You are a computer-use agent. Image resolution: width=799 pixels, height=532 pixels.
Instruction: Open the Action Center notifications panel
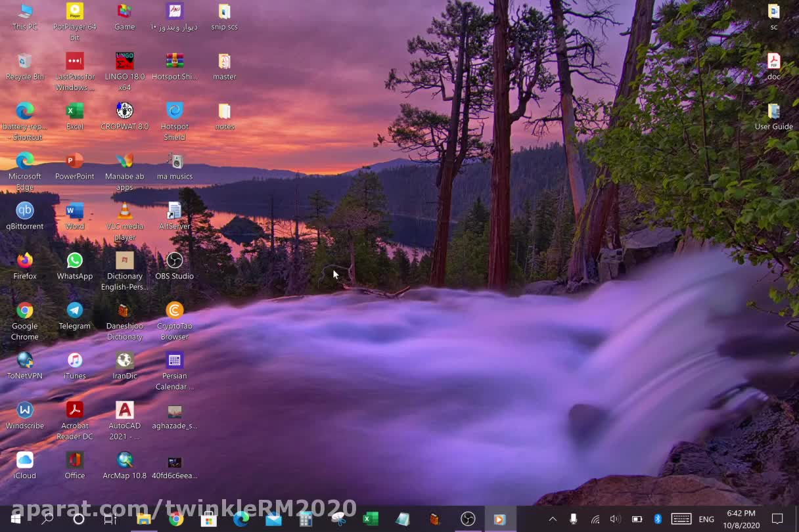[x=777, y=519]
